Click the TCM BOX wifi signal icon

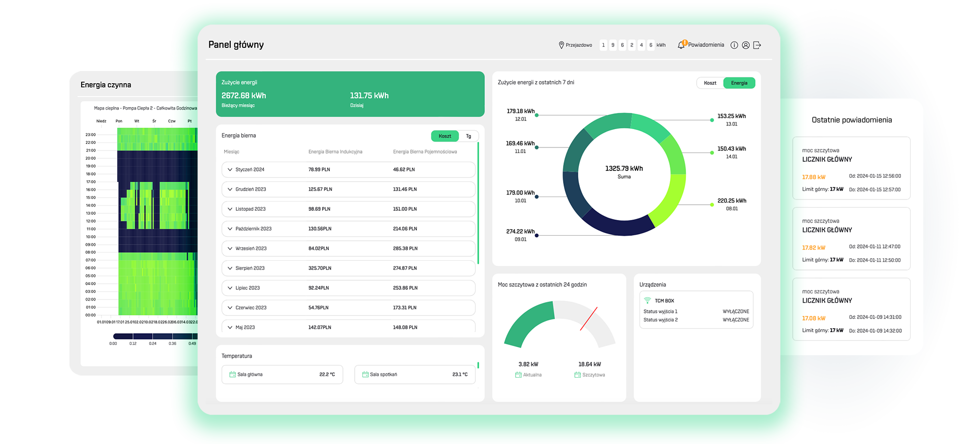coord(647,301)
